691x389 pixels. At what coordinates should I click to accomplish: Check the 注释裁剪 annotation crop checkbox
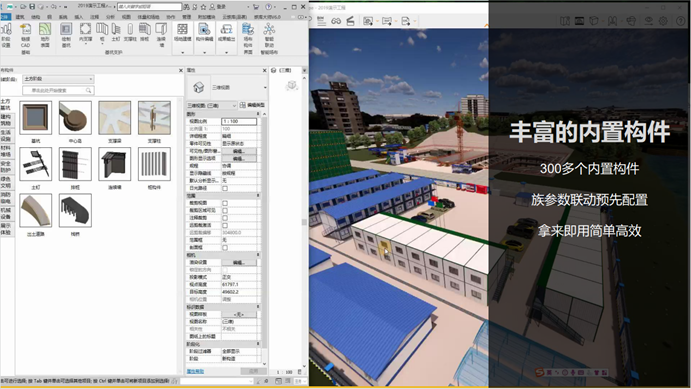[225, 218]
